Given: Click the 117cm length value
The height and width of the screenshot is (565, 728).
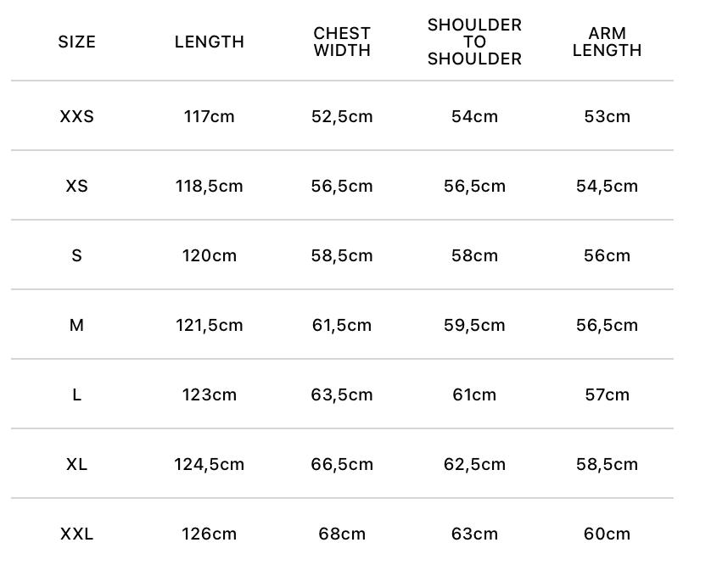Looking at the screenshot, I should point(210,116).
